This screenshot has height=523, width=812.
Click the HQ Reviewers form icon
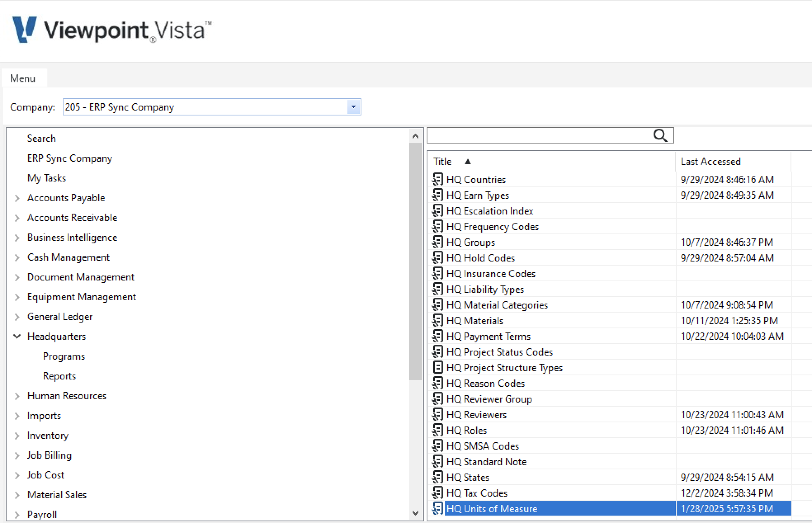(x=438, y=415)
